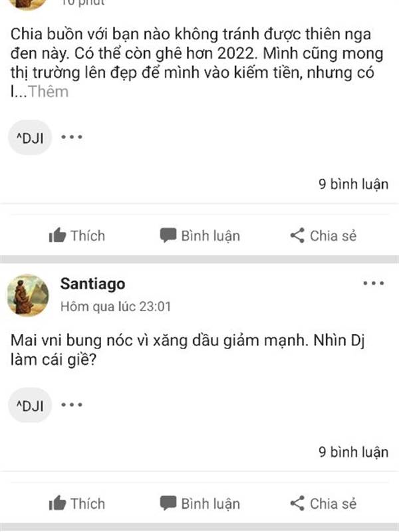Open Santiago's profile avatar
Image resolution: width=399 pixels, height=532 pixels.
coord(28,295)
